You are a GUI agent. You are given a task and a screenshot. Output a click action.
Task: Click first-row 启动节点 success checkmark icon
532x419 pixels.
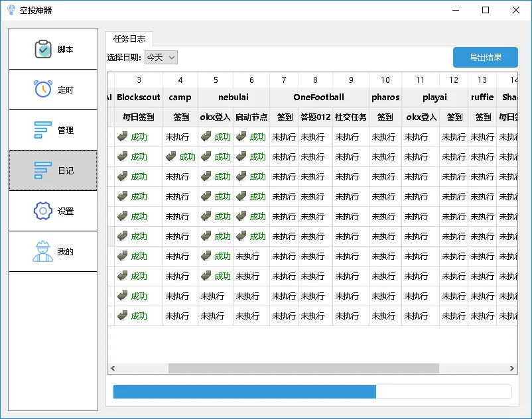point(241,137)
